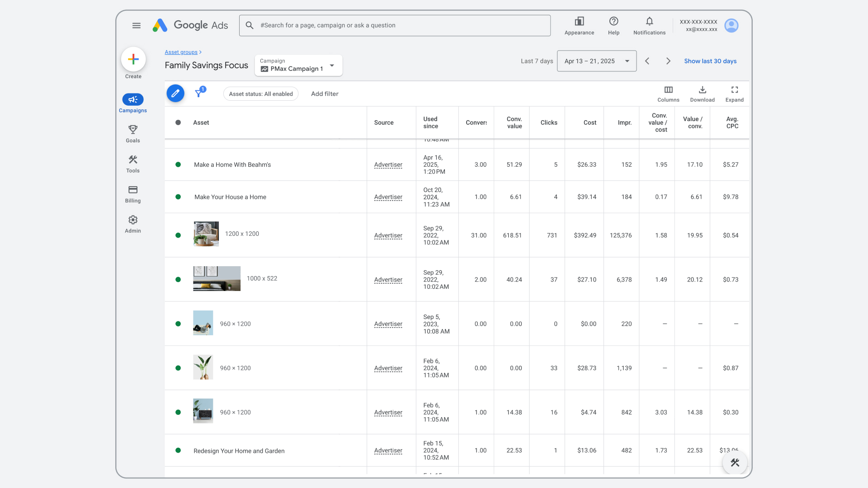This screenshot has width=868, height=488.
Task: Open the Admin section
Action: pos(132,224)
